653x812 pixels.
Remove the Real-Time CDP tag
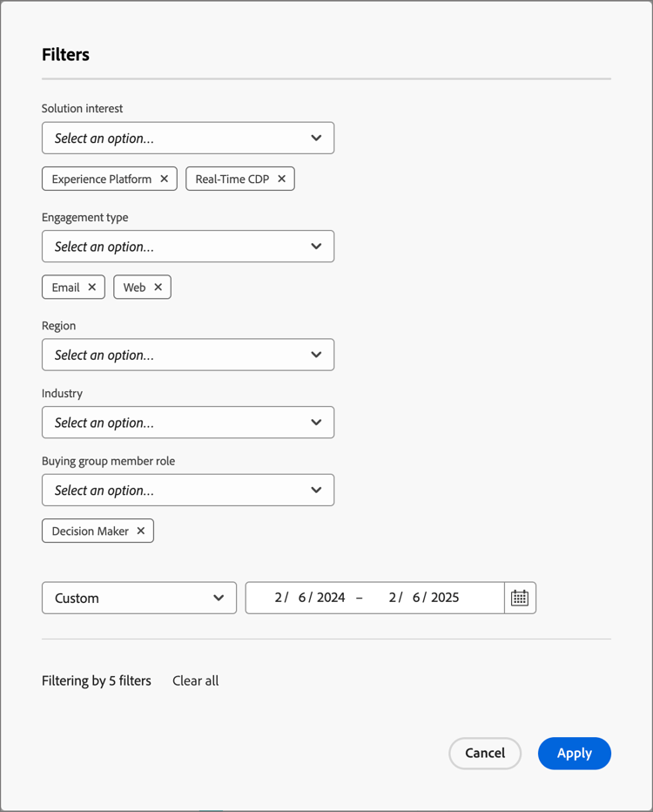[x=281, y=179]
